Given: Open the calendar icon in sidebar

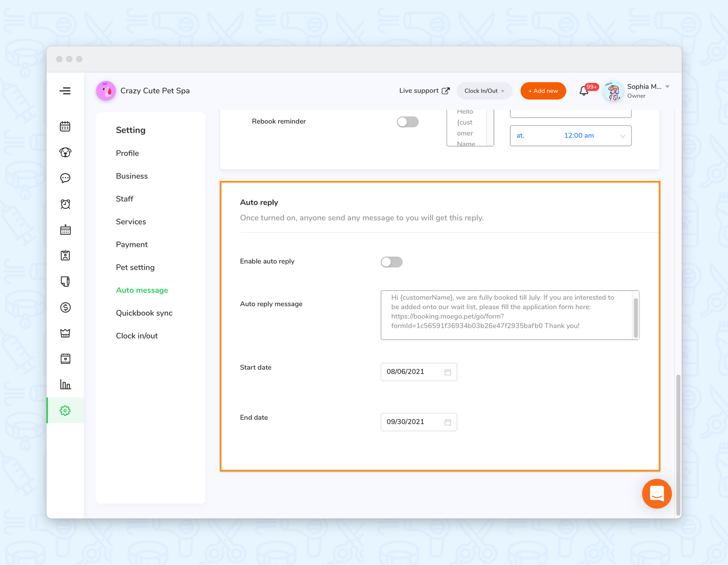Looking at the screenshot, I should [x=65, y=126].
